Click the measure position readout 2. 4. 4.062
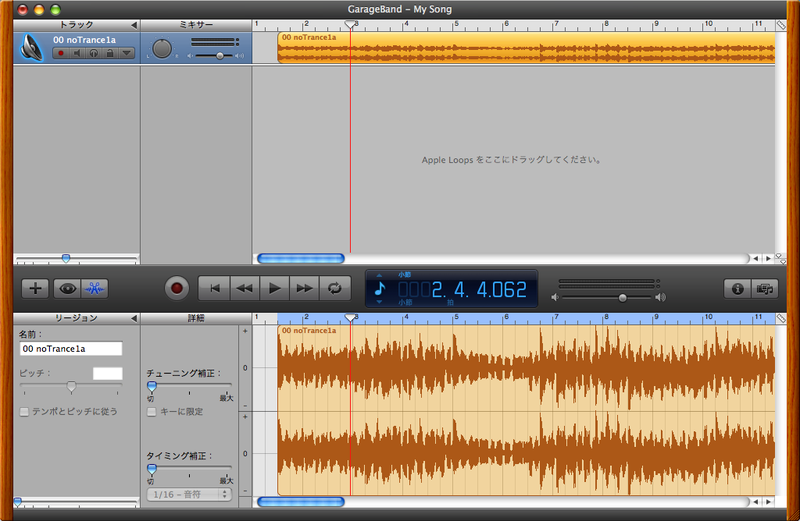Screen dimensions: 800x521 point(462,290)
